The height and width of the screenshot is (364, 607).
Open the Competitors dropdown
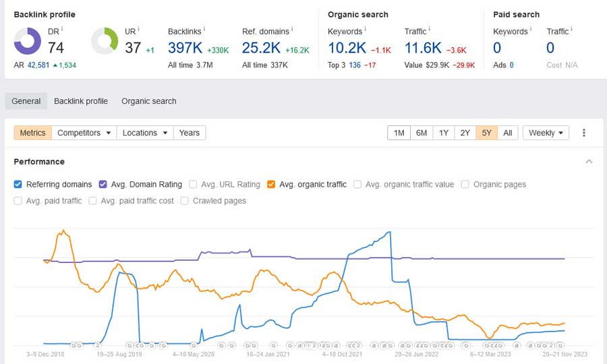pos(84,133)
